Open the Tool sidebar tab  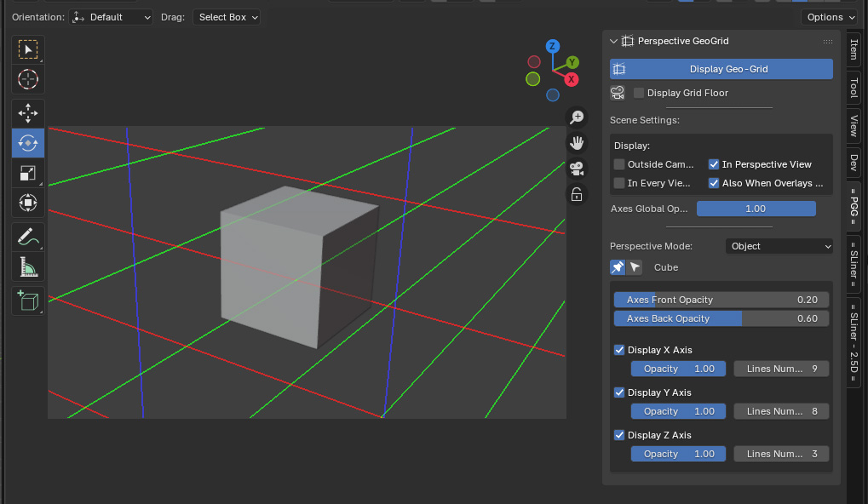854,88
